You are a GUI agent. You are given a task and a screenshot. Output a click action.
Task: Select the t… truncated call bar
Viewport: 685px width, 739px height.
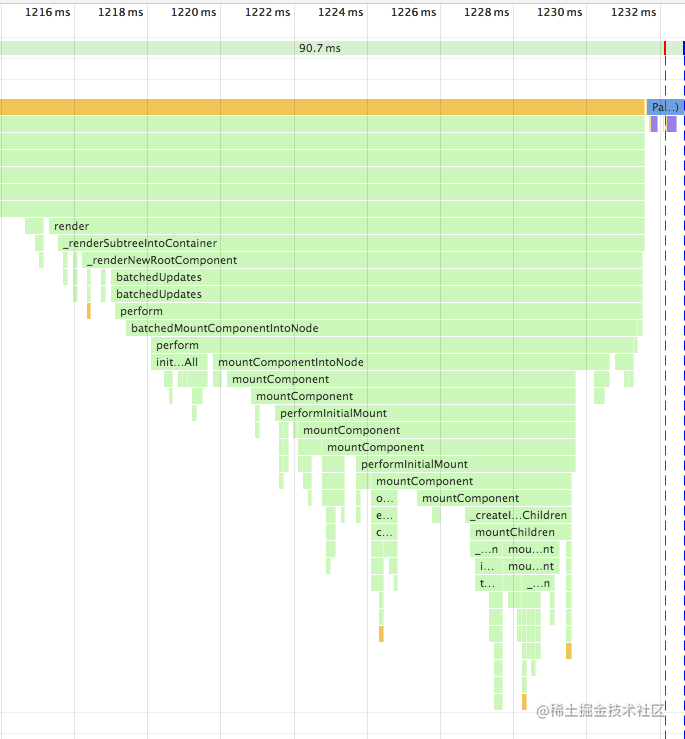click(x=488, y=583)
